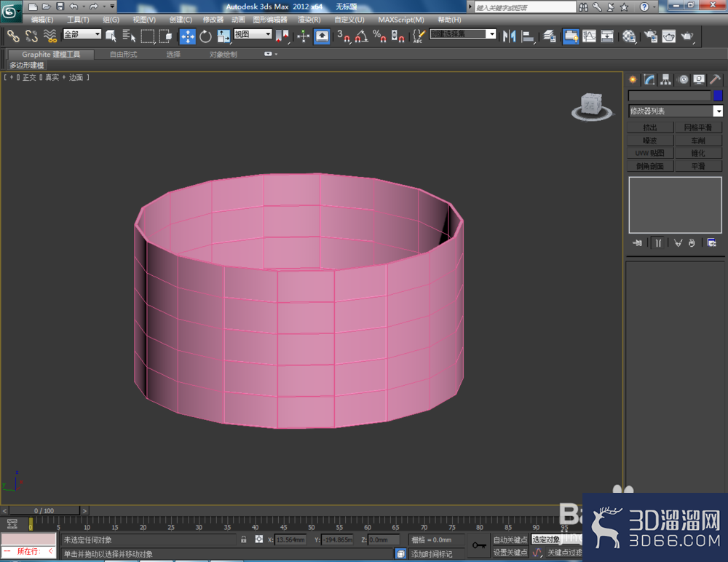Screen dimensions: 728x562
Task: Toggle the 3D Snaps button
Action: pyautogui.click(x=344, y=36)
